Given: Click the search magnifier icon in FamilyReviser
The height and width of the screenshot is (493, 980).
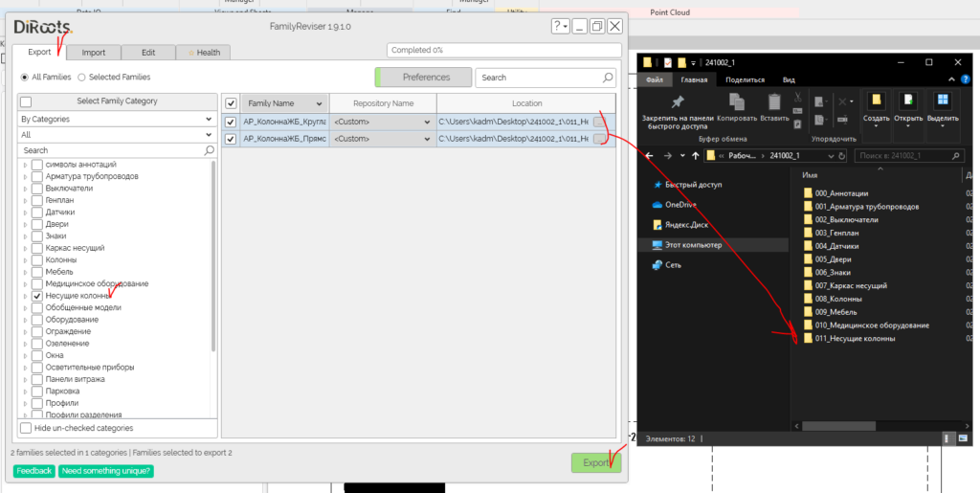Looking at the screenshot, I should coord(608,78).
